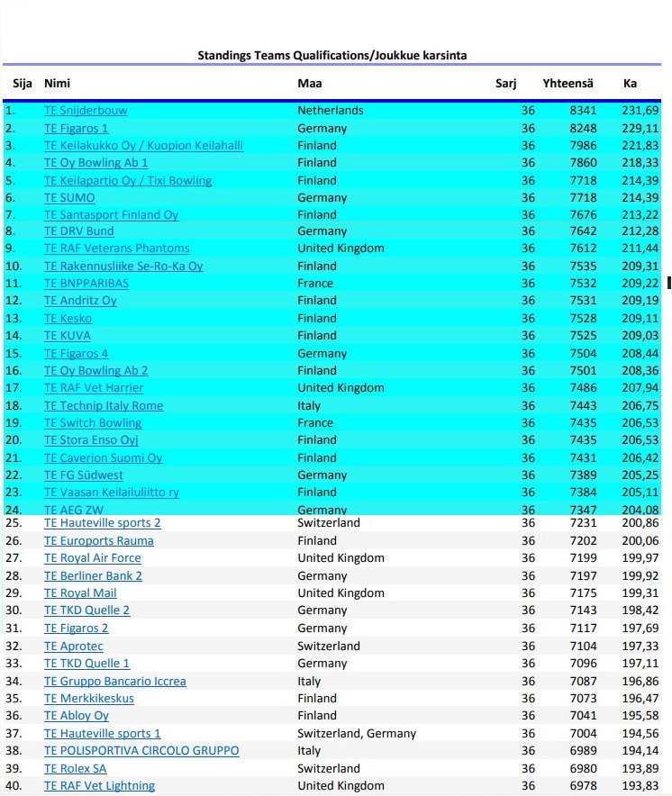Image resolution: width=672 pixels, height=796 pixels.
Task: Click the Sarj column header
Action: tap(505, 84)
